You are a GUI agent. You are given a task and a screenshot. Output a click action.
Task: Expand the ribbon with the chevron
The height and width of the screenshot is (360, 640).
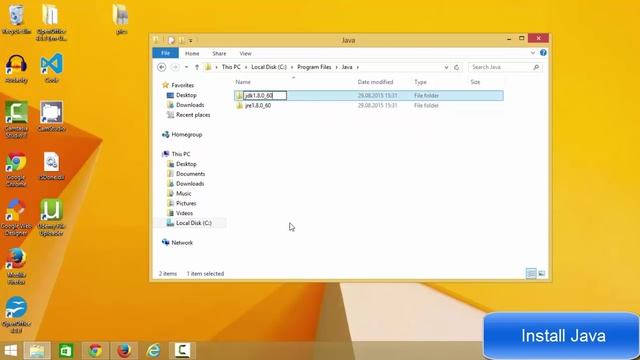(x=533, y=53)
